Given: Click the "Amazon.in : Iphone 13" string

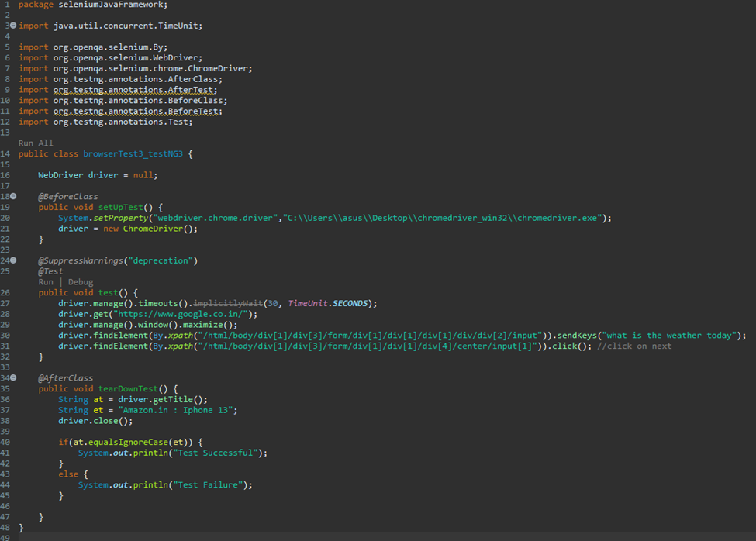Looking at the screenshot, I should point(175,410).
